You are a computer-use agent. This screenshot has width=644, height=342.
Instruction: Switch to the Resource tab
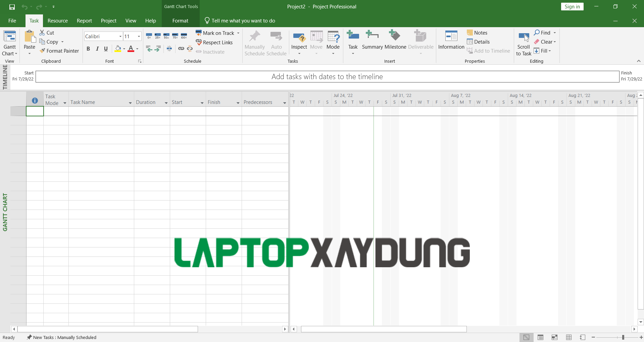click(57, 20)
